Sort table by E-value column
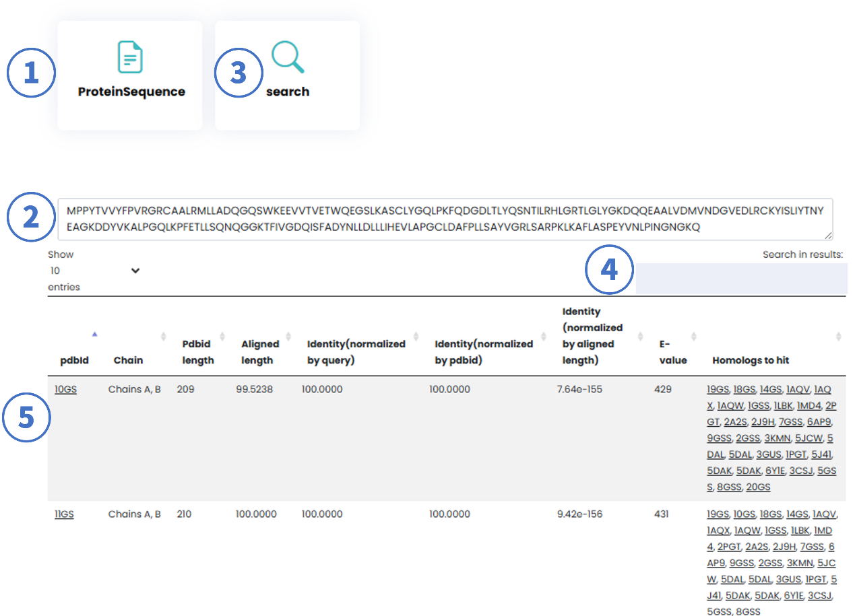 (x=672, y=352)
